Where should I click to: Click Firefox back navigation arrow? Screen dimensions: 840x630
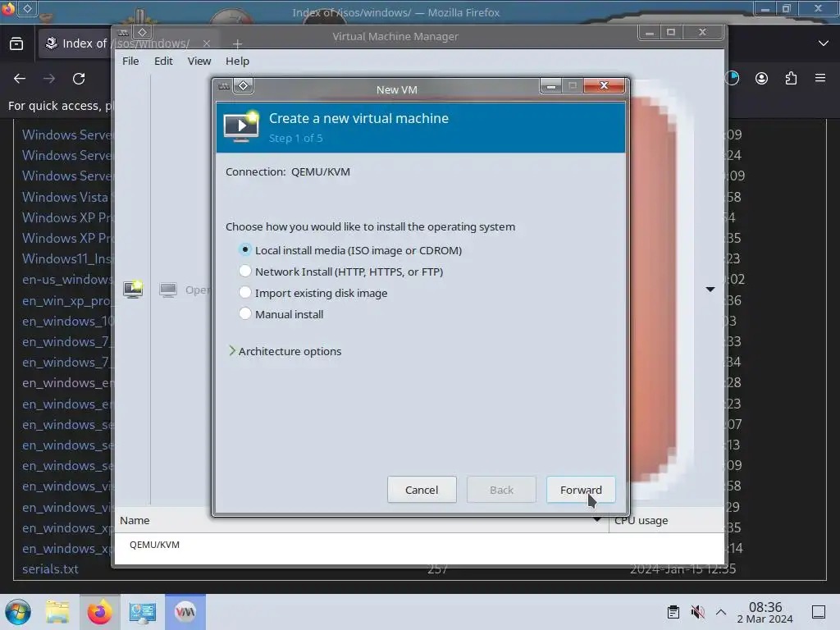pos(20,79)
